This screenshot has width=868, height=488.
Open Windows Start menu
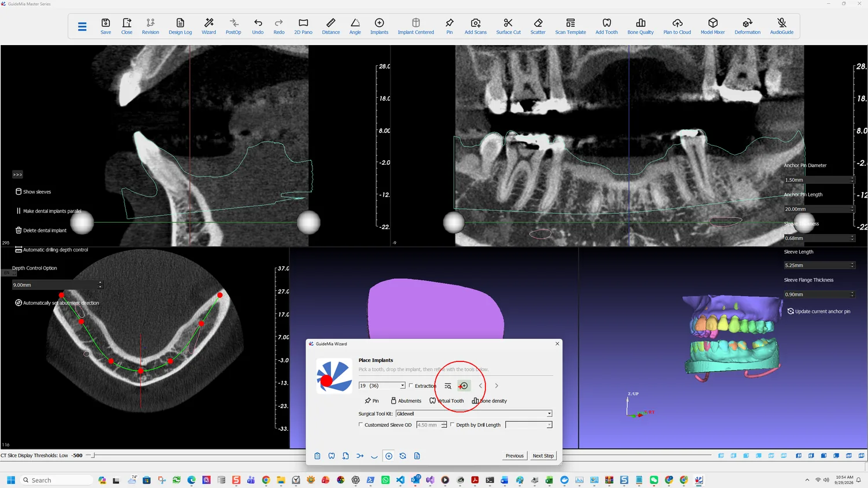click(x=10, y=480)
